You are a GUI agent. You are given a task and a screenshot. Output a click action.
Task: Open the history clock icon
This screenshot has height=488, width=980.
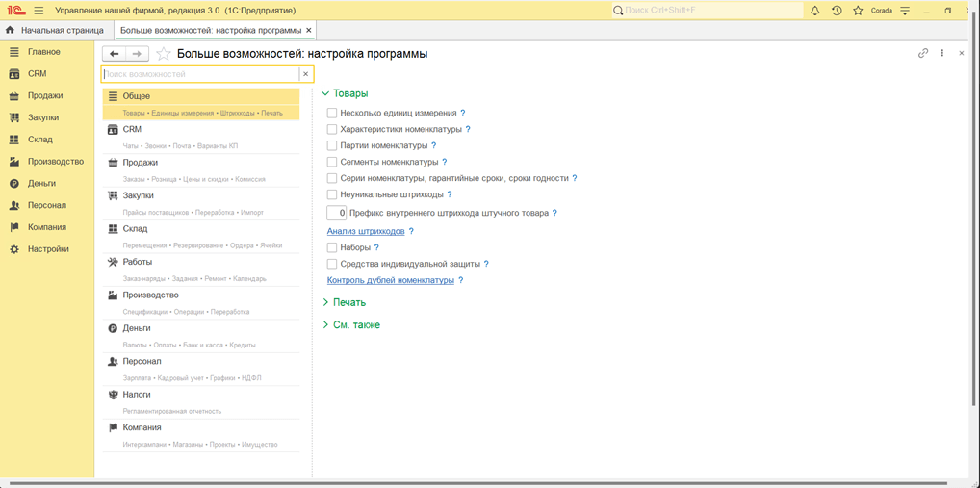[837, 11]
